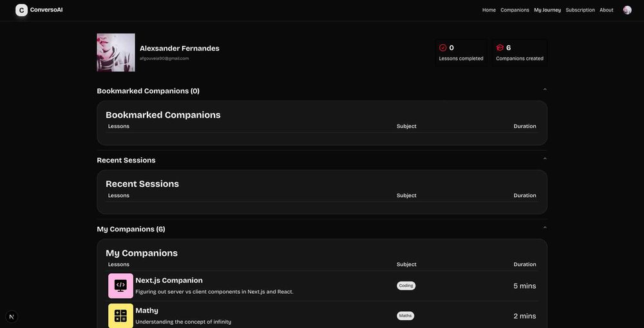Click the Next.js Companion coding icon
This screenshot has width=644, height=328.
[x=120, y=285]
